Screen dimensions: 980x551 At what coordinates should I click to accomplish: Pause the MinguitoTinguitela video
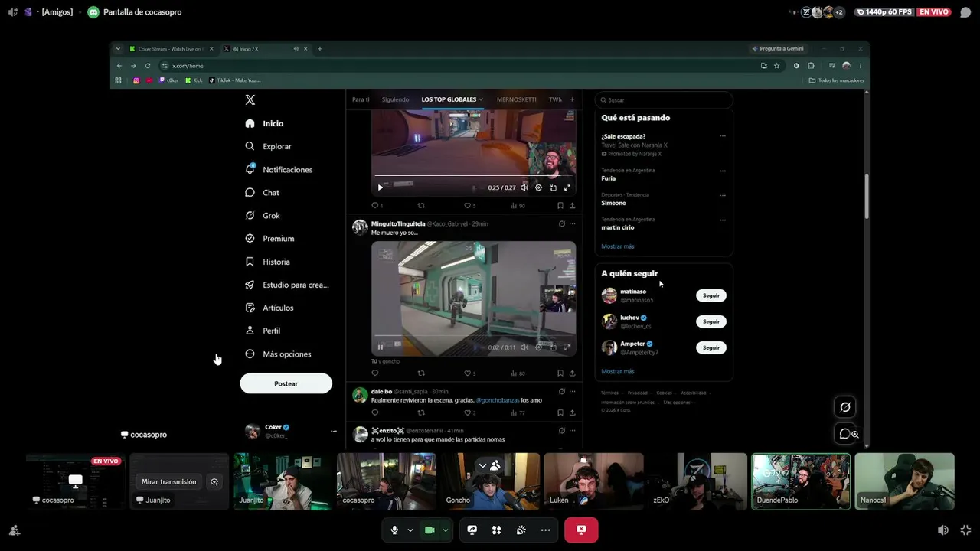point(380,347)
